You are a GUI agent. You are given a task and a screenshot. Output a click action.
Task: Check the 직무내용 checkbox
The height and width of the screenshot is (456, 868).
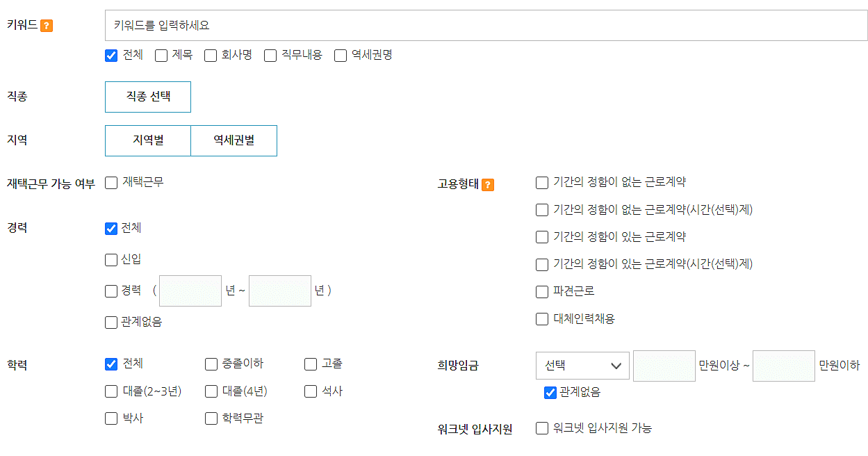click(270, 56)
